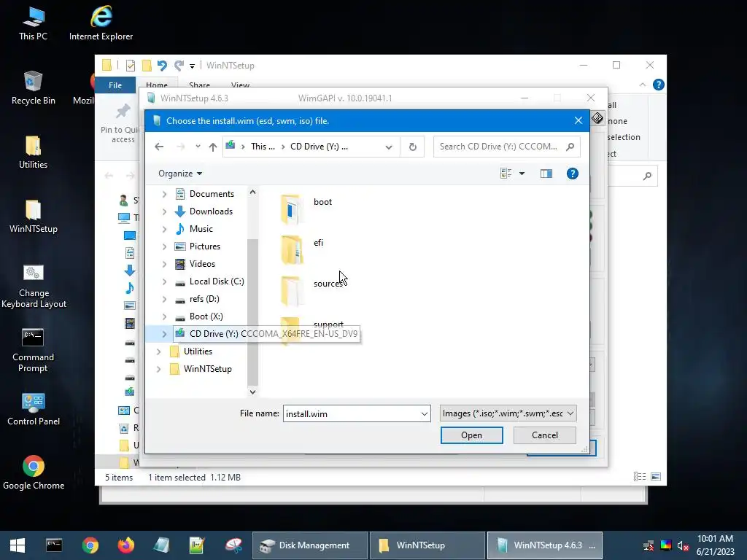
Task: Click Chrome icon in taskbar
Action: tap(90, 545)
